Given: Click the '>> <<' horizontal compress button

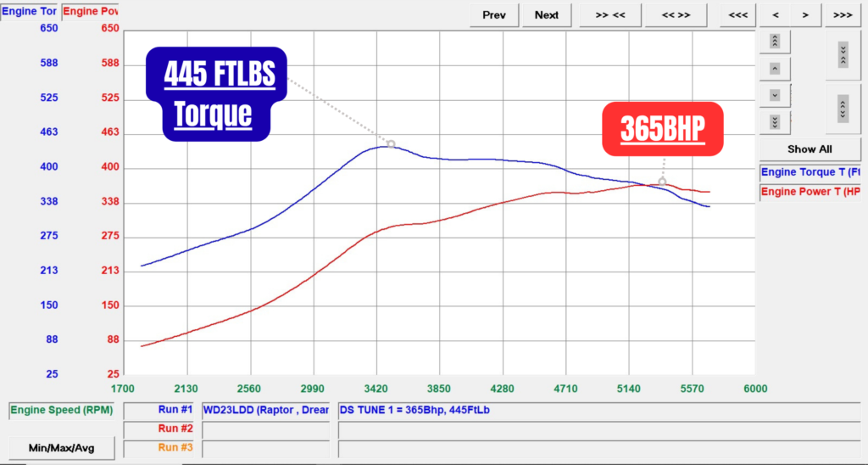Looking at the screenshot, I should point(610,14).
